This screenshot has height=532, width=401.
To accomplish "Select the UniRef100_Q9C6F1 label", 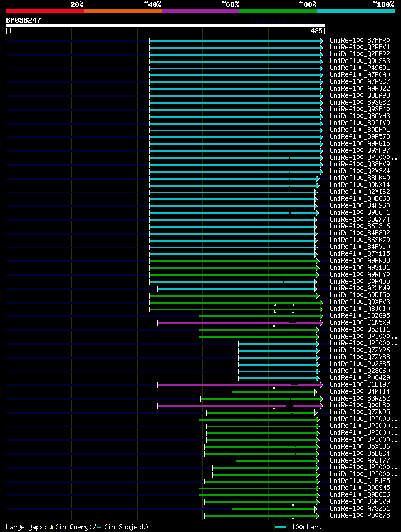I will tap(360, 212).
